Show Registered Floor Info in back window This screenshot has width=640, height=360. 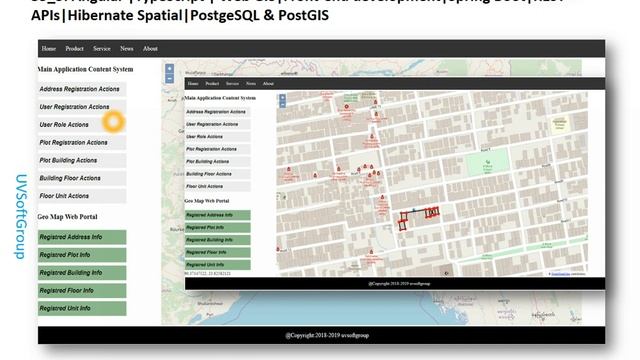82,291
